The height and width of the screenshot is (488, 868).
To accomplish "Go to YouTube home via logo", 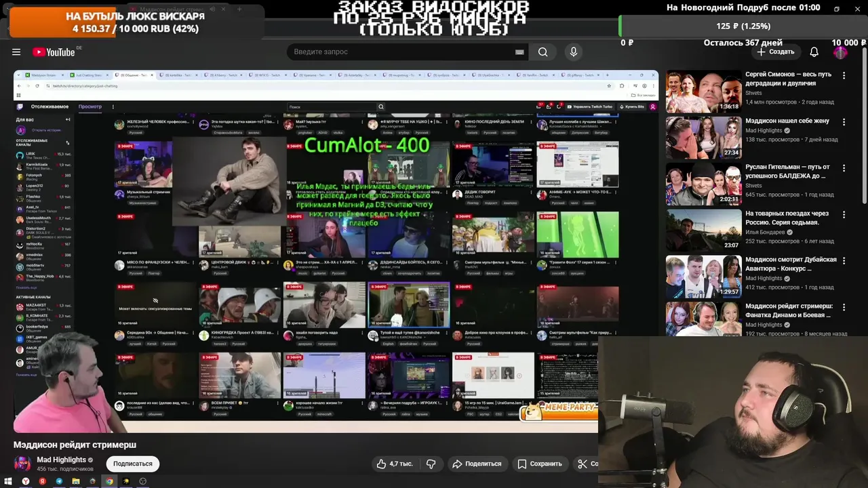I will [x=54, y=52].
